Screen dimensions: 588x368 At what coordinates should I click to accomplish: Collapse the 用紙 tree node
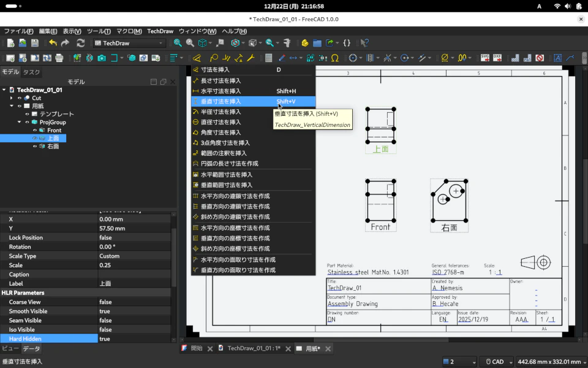tap(11, 106)
